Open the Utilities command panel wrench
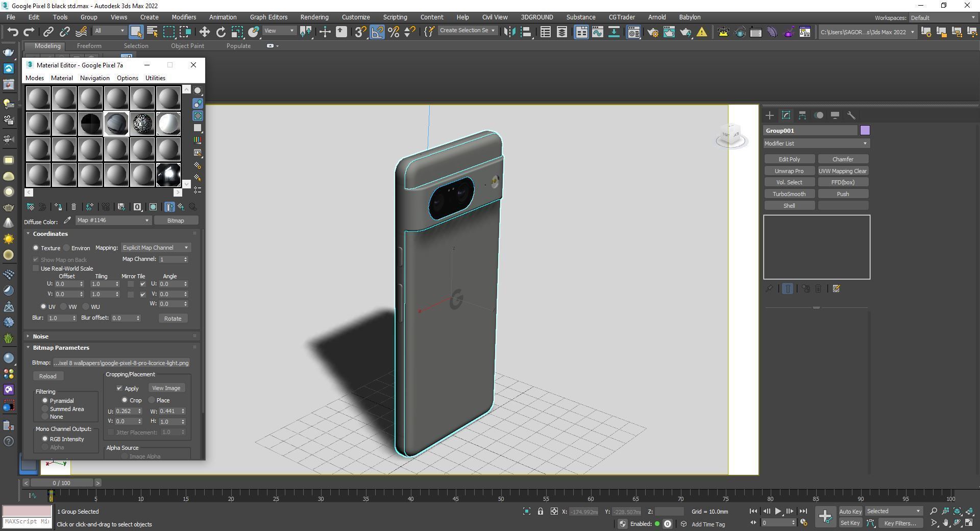 [851, 115]
